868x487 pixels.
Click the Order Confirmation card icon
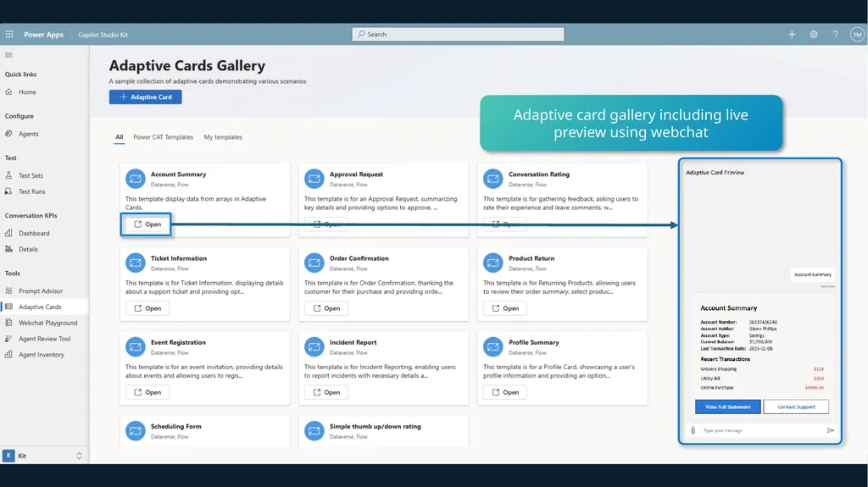314,263
